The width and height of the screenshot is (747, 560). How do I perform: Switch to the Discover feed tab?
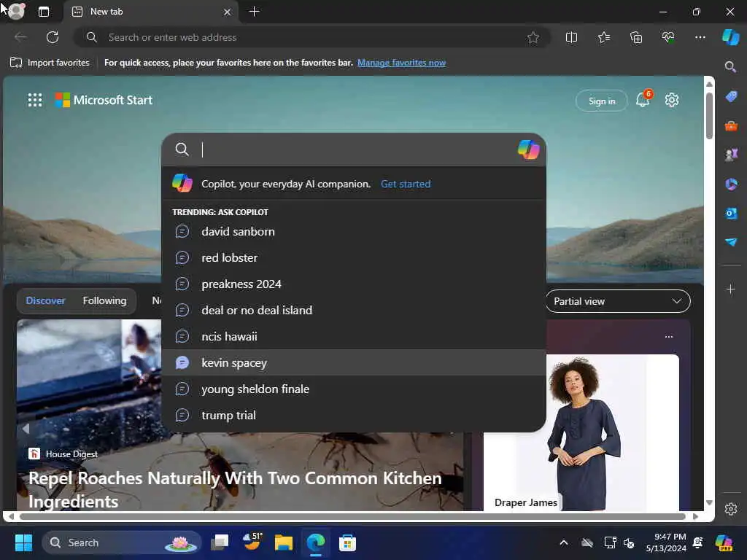point(45,300)
